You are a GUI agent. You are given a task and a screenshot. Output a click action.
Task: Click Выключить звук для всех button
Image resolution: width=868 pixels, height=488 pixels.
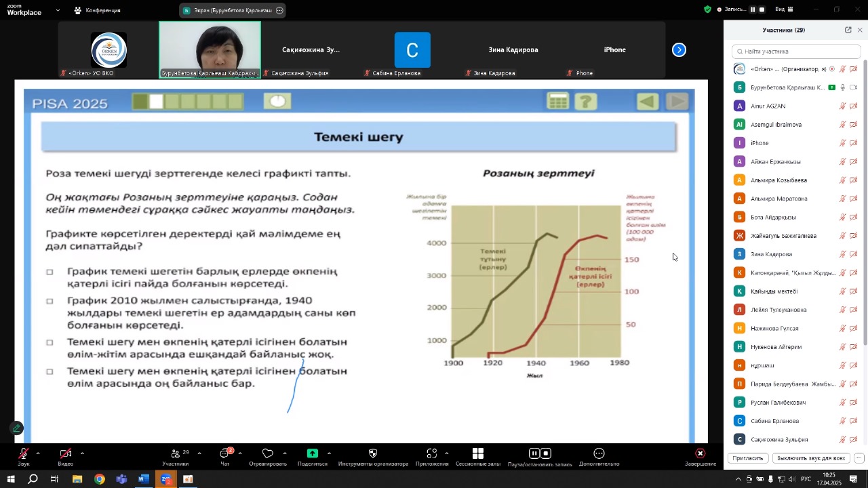[x=810, y=458]
